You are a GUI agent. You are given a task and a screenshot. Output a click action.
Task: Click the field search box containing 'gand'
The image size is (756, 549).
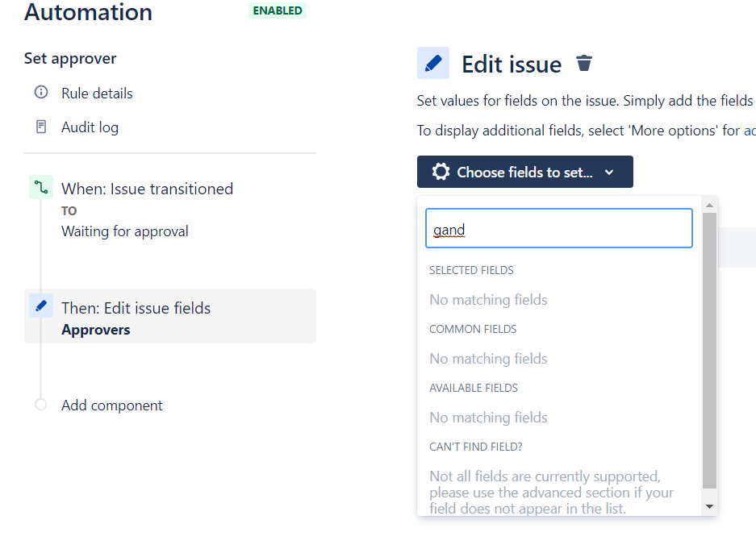[x=558, y=229]
